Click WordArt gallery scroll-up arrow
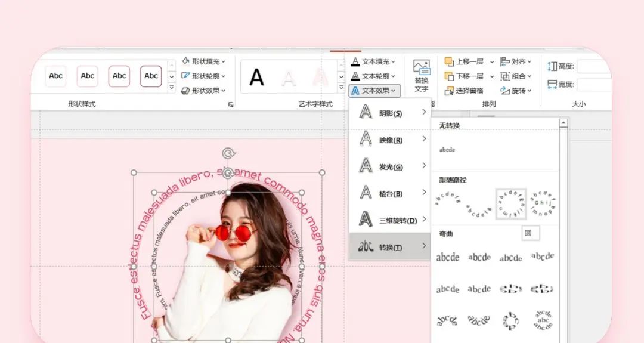This screenshot has width=644, height=343. pos(341,65)
